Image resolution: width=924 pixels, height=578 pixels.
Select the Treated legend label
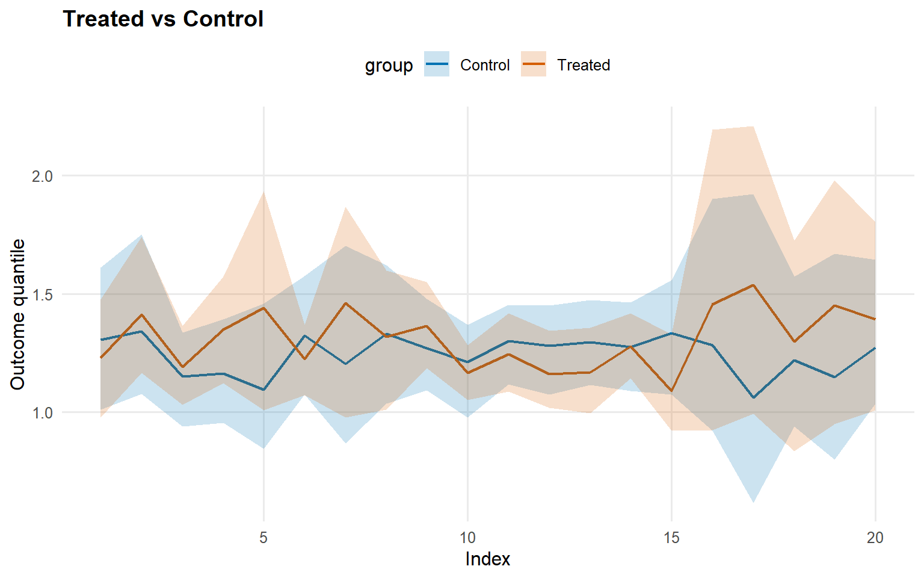pos(584,65)
